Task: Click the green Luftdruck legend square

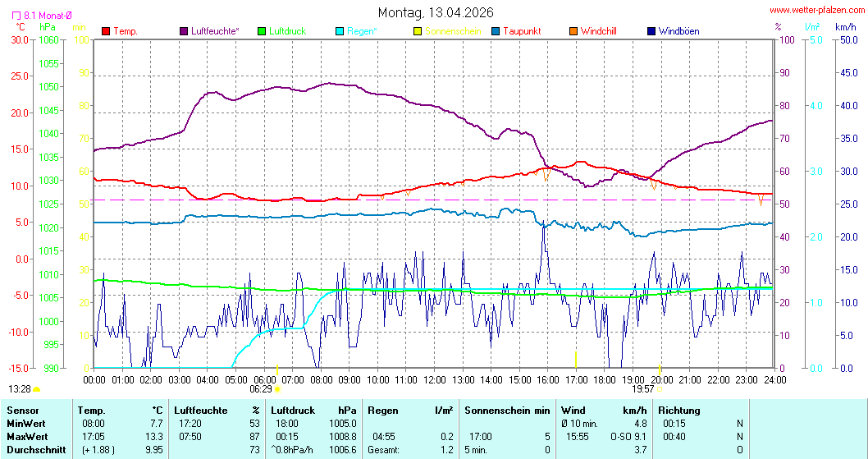Action: [x=263, y=31]
